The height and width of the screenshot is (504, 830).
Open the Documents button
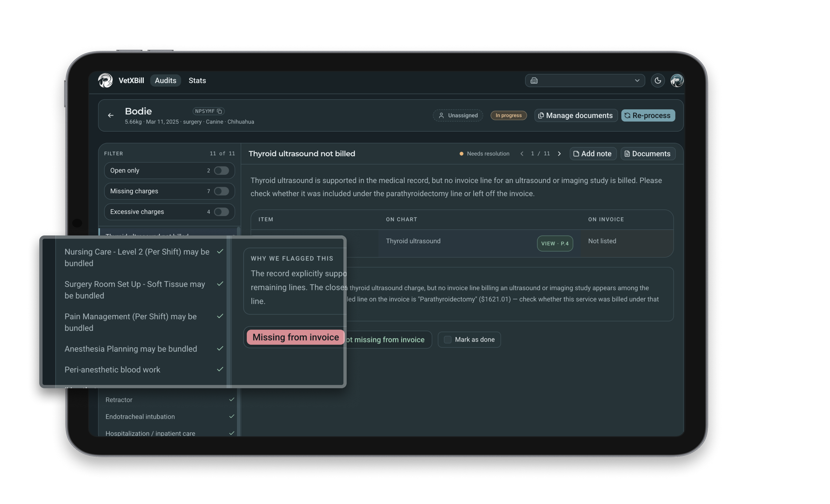click(648, 153)
